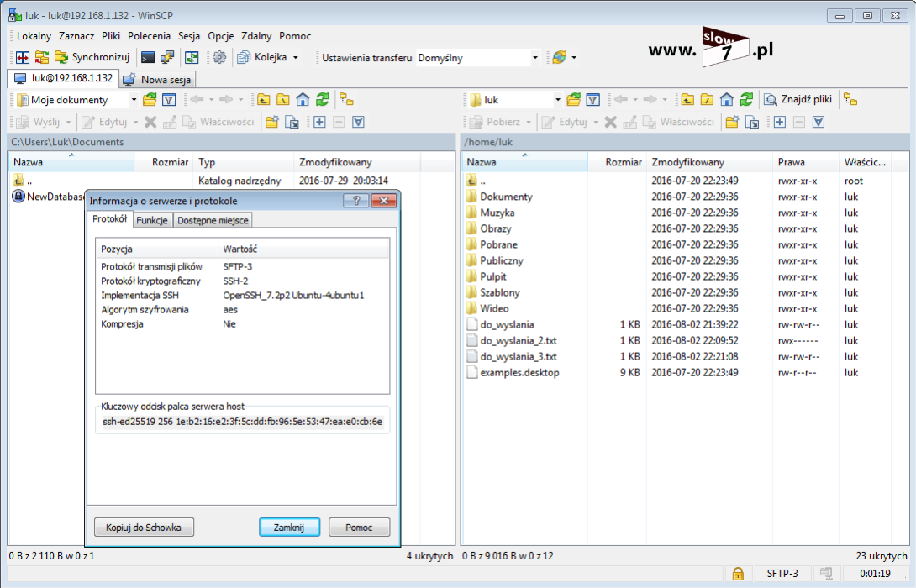Sort local files by Typ column

coord(243,162)
